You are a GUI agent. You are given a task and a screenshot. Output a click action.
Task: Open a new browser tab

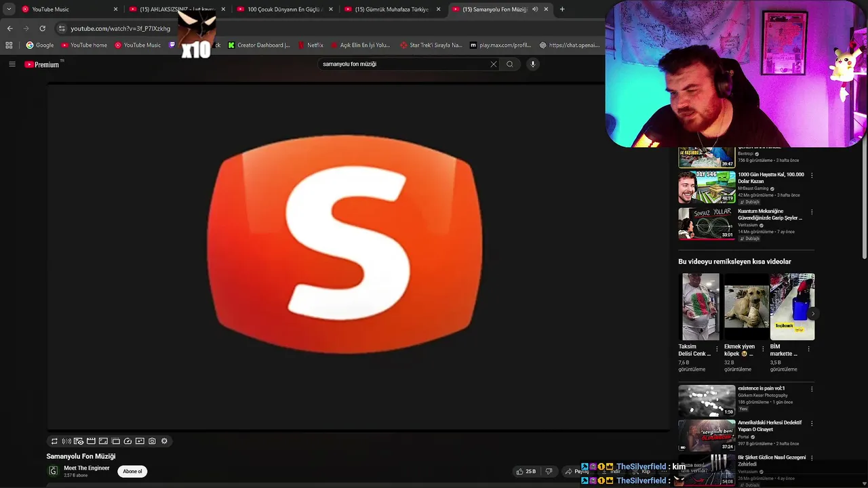coord(562,9)
